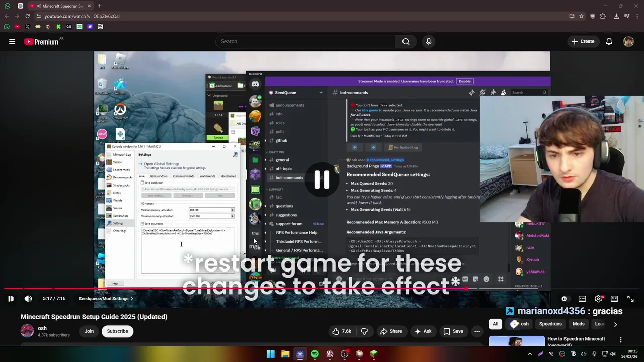644x362 pixels.
Task: Seek using the red video progress bar
Action: click(x=322, y=289)
